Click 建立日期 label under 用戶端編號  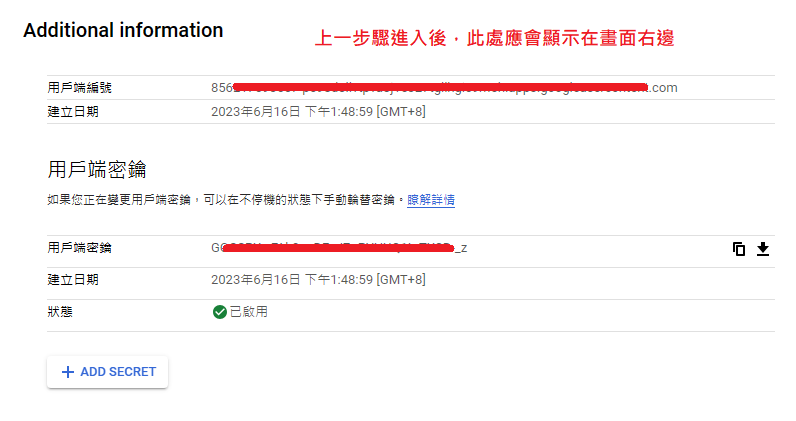pos(73,111)
